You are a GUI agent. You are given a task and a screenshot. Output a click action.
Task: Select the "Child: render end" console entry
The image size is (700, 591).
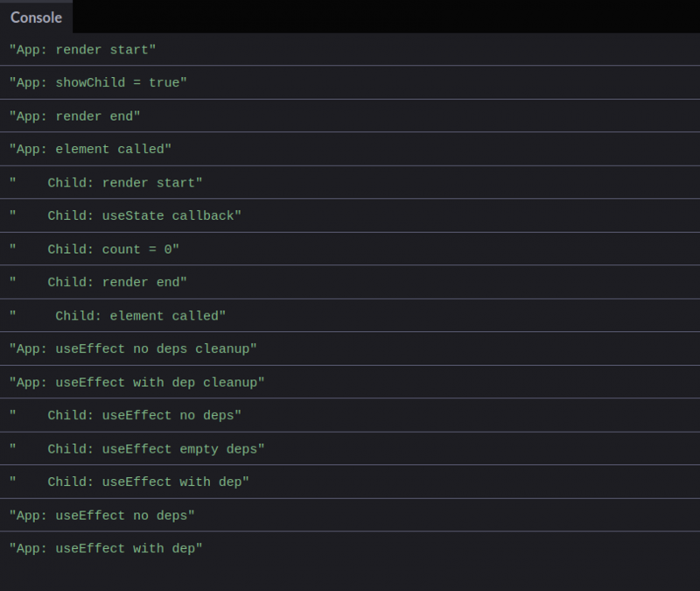point(350,282)
